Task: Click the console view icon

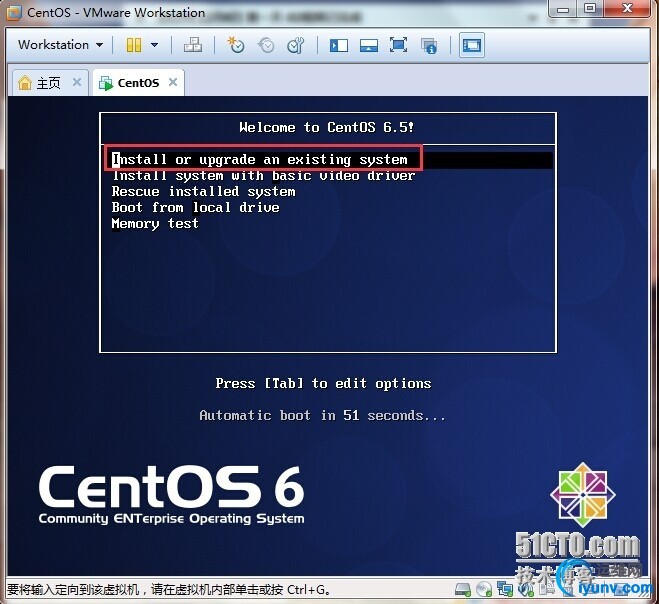Action: 472,45
